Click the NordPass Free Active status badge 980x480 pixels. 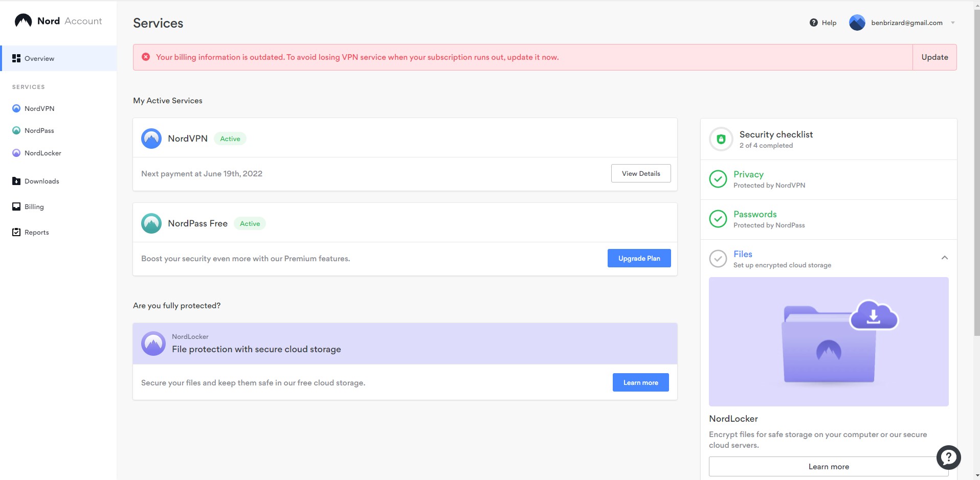pyautogui.click(x=250, y=223)
